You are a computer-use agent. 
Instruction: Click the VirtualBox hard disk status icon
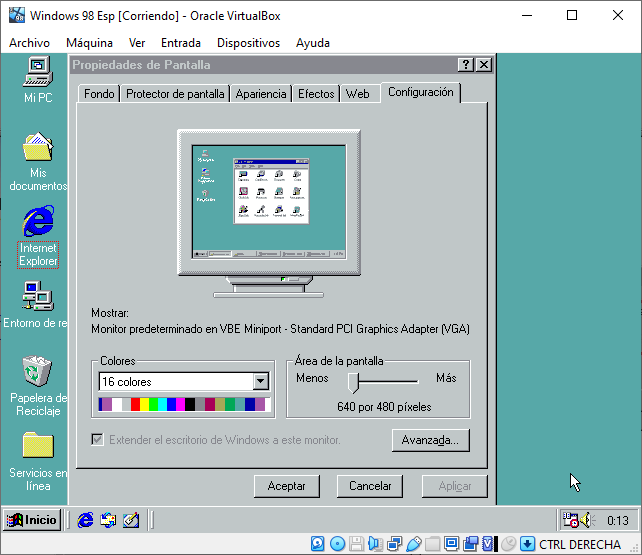point(318,544)
